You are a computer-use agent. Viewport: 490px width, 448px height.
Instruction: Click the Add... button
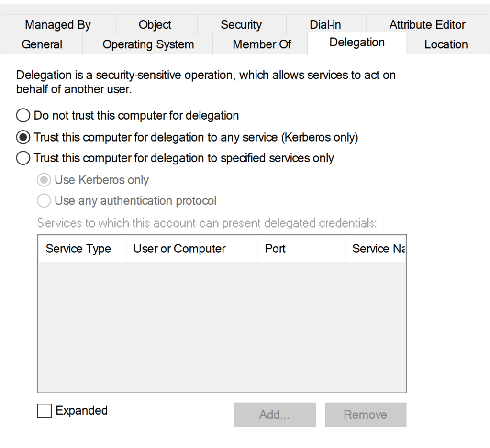(x=274, y=415)
